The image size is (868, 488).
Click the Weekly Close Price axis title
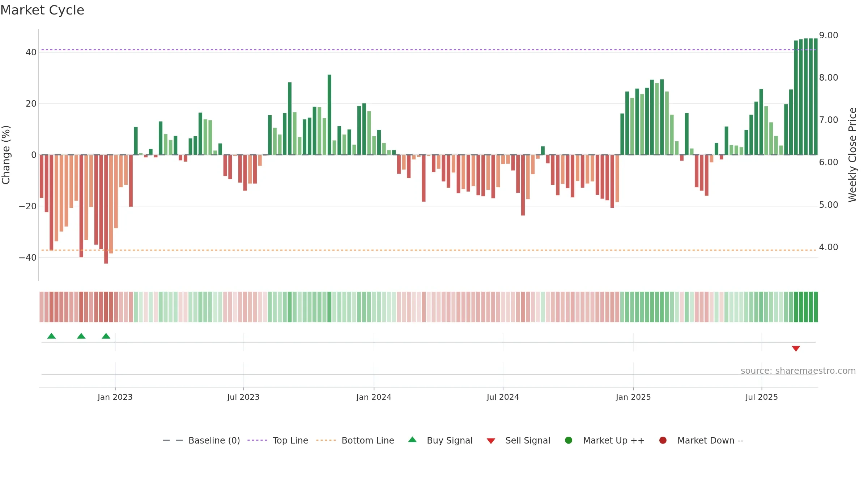[852, 155]
